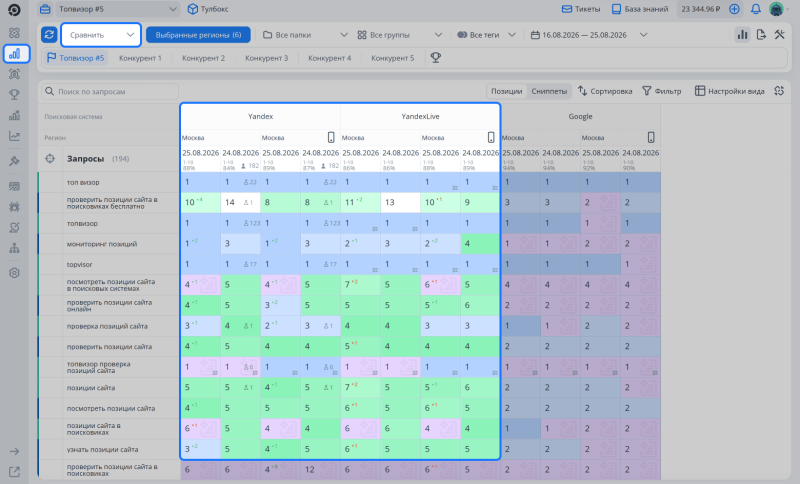
Task: Open notifications bell icon
Action: [x=756, y=9]
